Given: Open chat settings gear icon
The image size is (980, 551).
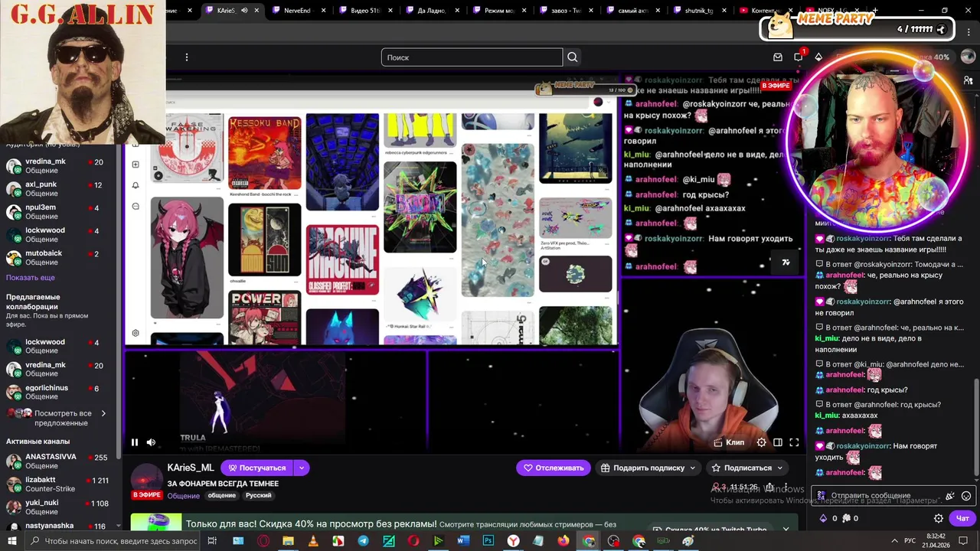Looking at the screenshot, I should click(x=938, y=518).
